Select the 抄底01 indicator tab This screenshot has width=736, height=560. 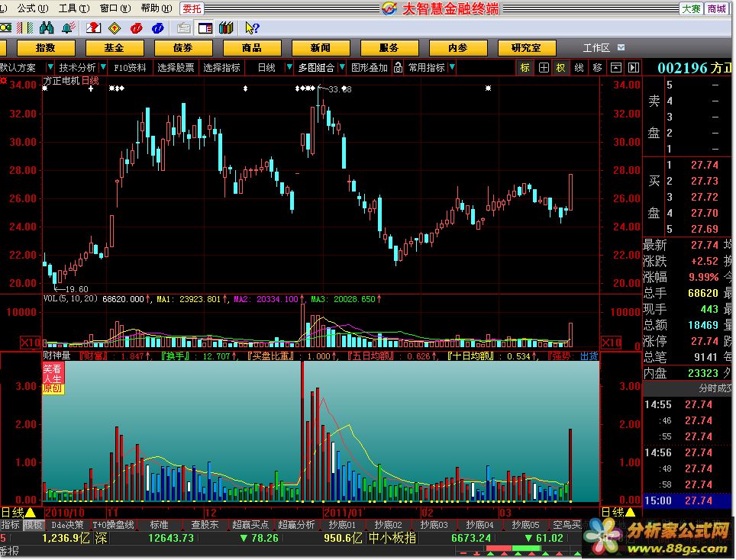point(342,525)
